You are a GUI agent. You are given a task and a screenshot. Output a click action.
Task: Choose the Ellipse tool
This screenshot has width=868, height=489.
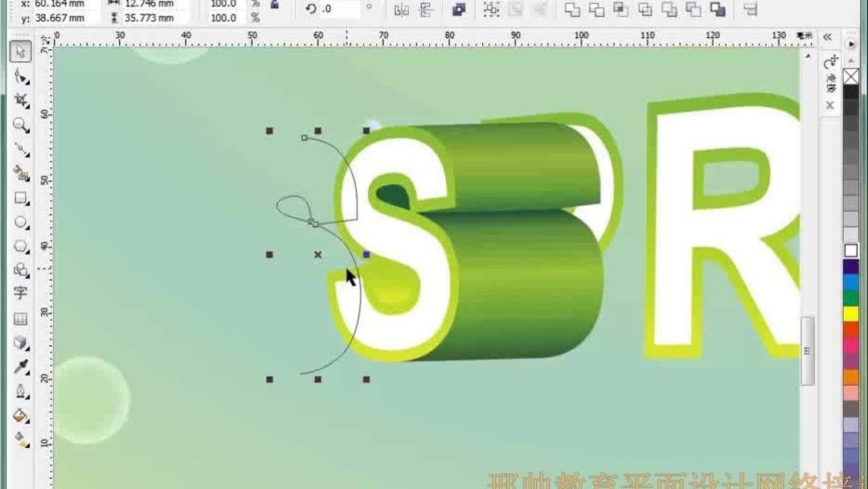point(19,223)
